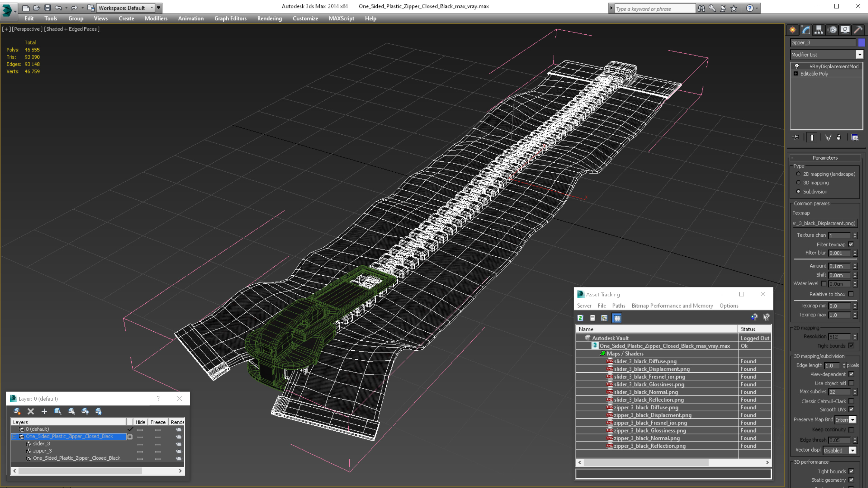Toggle Classic Catmull-Clark checkbox
The height and width of the screenshot is (488, 868).
[851, 401]
